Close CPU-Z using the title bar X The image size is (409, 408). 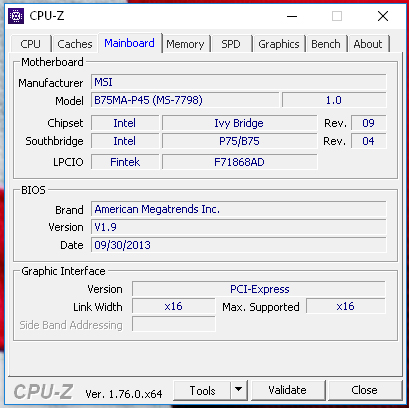point(383,16)
